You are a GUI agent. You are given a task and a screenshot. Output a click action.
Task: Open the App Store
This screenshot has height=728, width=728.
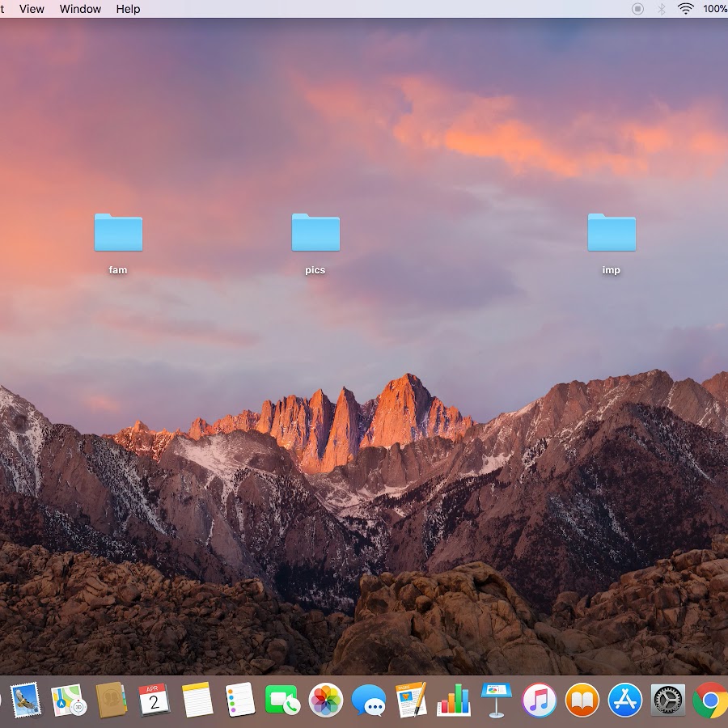[625, 700]
